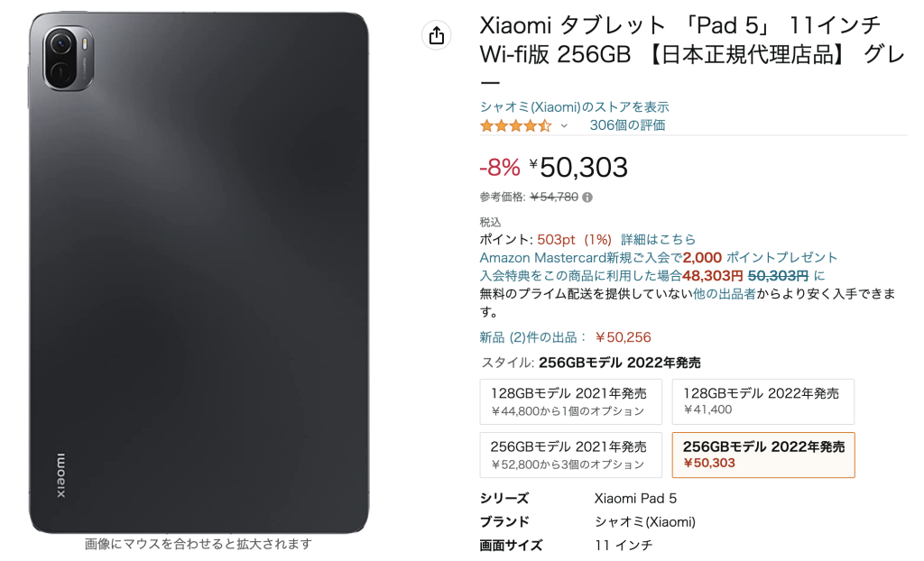Viewport: 924px width, 561px height.
Task: Click the star rating icons
Action: 515,125
